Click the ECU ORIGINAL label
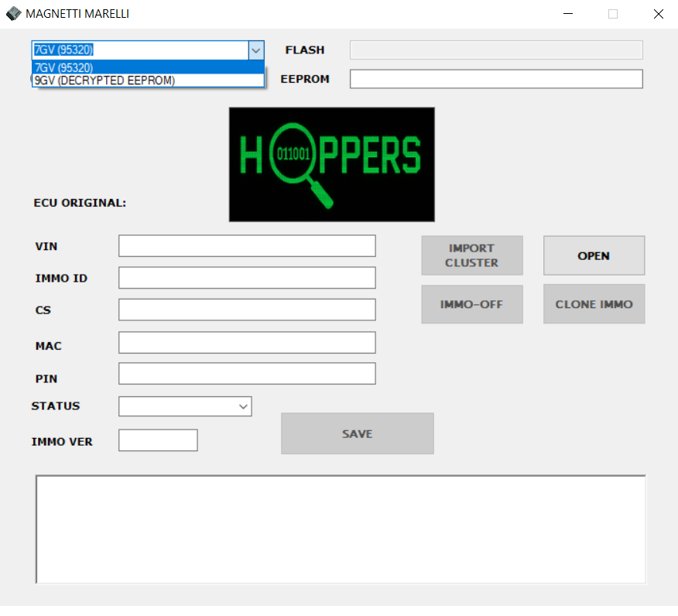 [x=80, y=203]
